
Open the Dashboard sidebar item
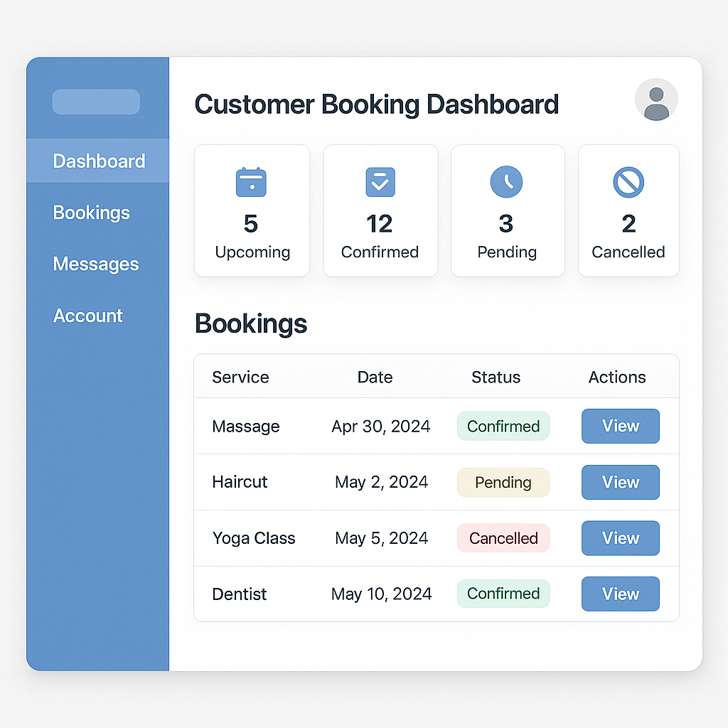click(99, 161)
